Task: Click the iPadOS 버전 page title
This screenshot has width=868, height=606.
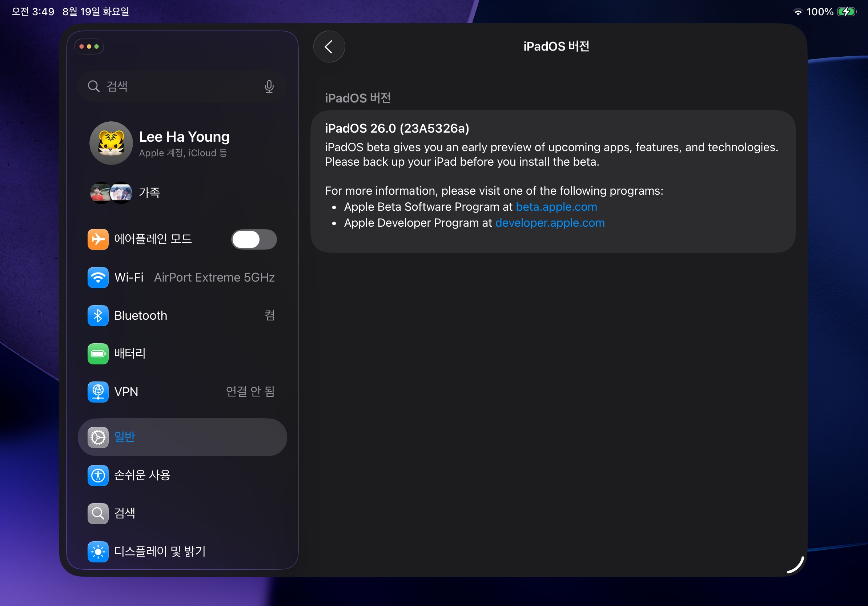Action: coord(556,47)
